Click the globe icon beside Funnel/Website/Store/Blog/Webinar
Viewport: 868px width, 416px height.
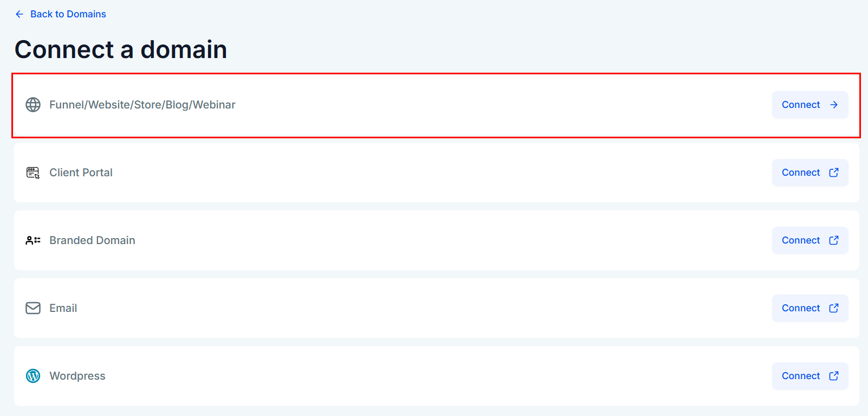coord(33,105)
